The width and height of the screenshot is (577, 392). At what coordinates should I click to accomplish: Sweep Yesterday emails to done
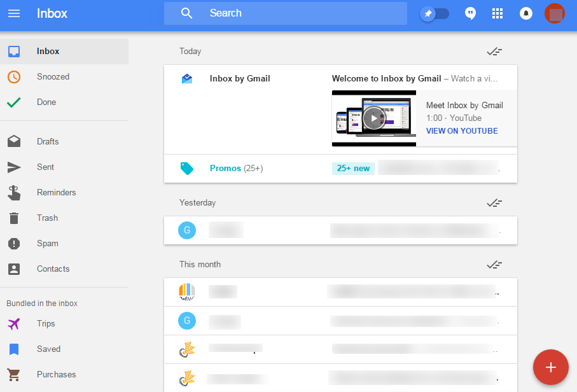494,203
